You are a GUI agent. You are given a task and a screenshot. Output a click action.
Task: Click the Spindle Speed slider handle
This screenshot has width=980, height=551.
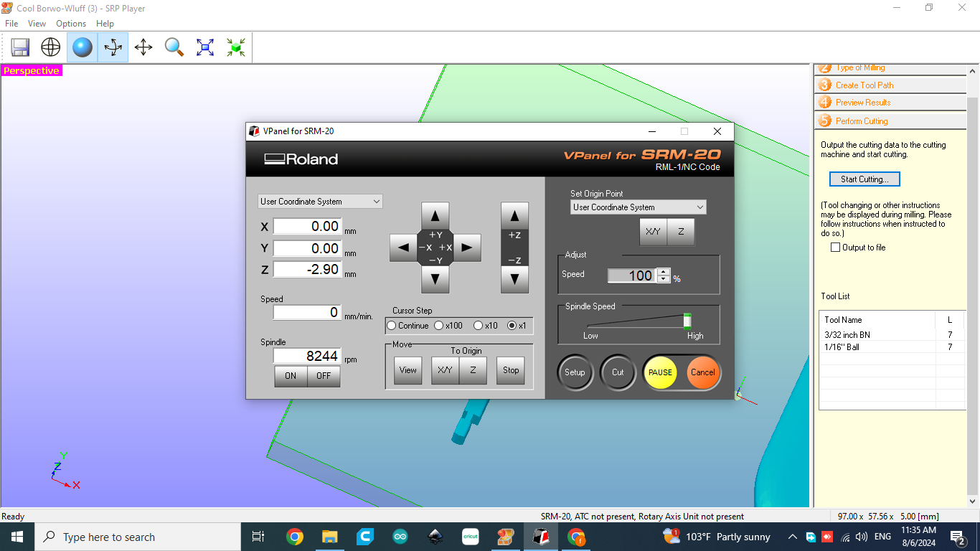pos(687,321)
